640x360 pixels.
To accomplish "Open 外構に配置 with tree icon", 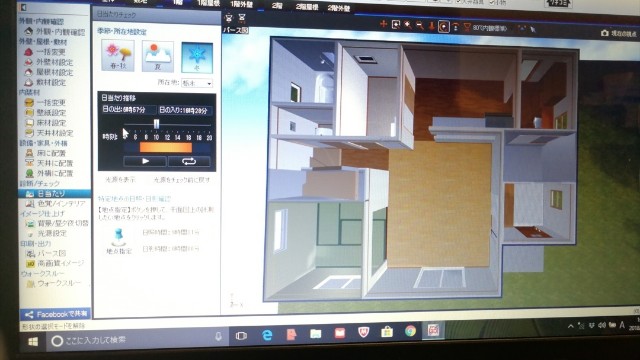I will click(x=49, y=173).
